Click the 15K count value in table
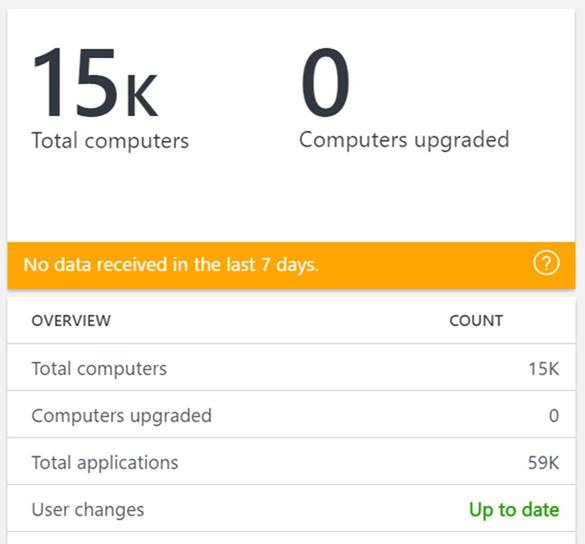 coord(544,369)
